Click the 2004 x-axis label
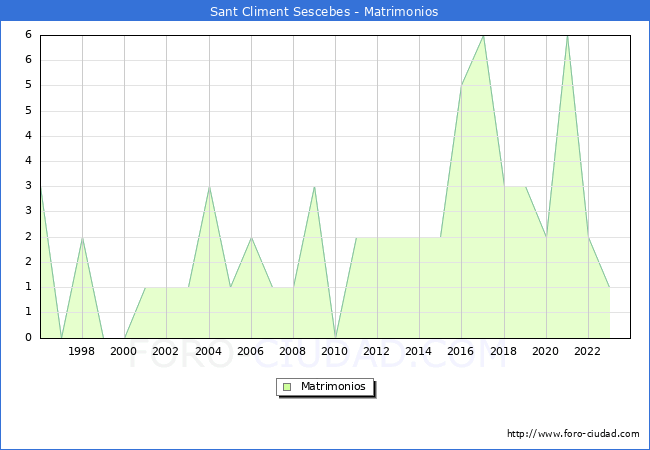The height and width of the screenshot is (450, 650). coord(208,351)
